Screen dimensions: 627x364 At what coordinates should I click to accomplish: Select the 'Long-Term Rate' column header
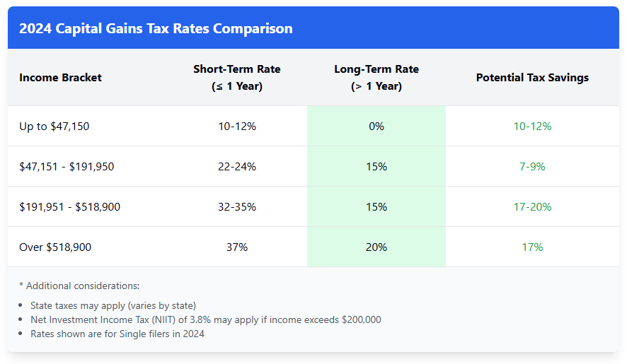(376, 78)
